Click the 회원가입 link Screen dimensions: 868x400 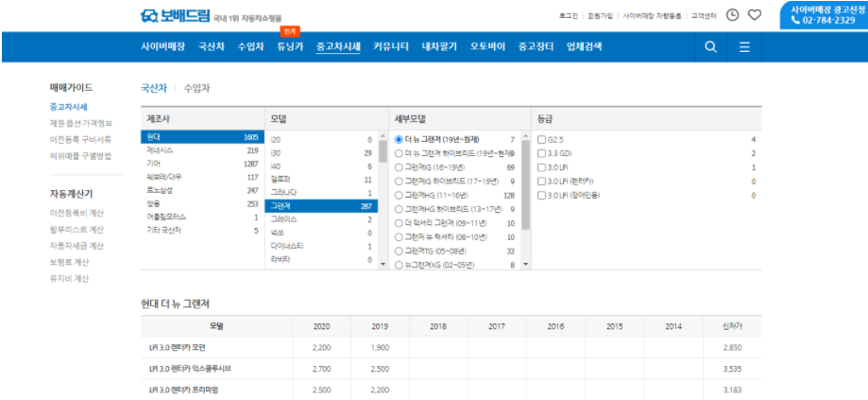click(x=600, y=16)
